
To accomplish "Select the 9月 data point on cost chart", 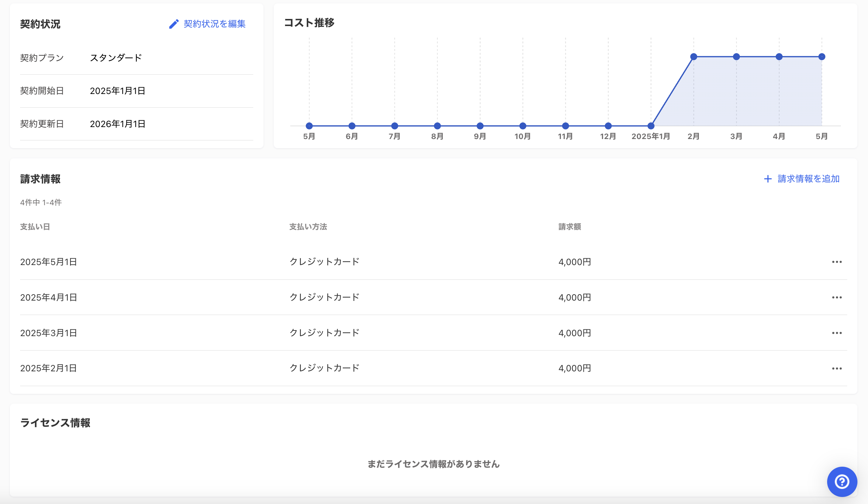I will pos(480,126).
